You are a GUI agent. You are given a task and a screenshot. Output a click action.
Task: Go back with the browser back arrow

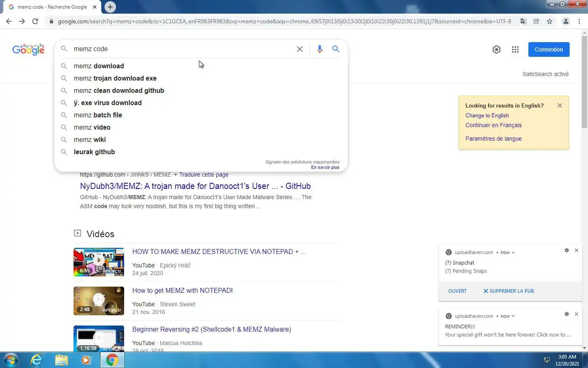(9, 21)
